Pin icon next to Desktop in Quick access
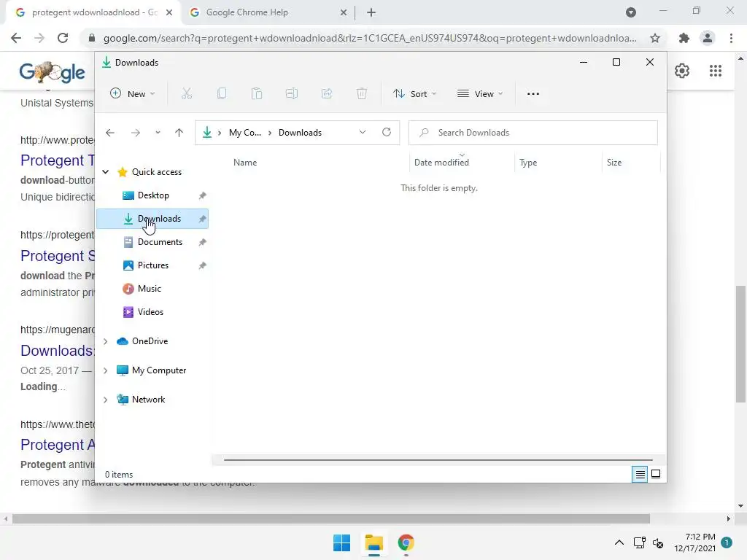Viewport: 747px width, 560px height. pyautogui.click(x=203, y=195)
